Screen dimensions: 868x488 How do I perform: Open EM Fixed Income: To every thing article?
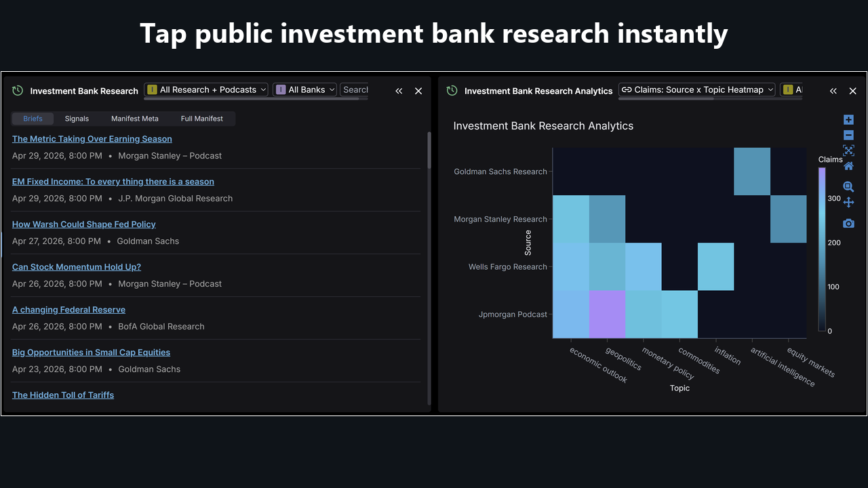pyautogui.click(x=113, y=182)
